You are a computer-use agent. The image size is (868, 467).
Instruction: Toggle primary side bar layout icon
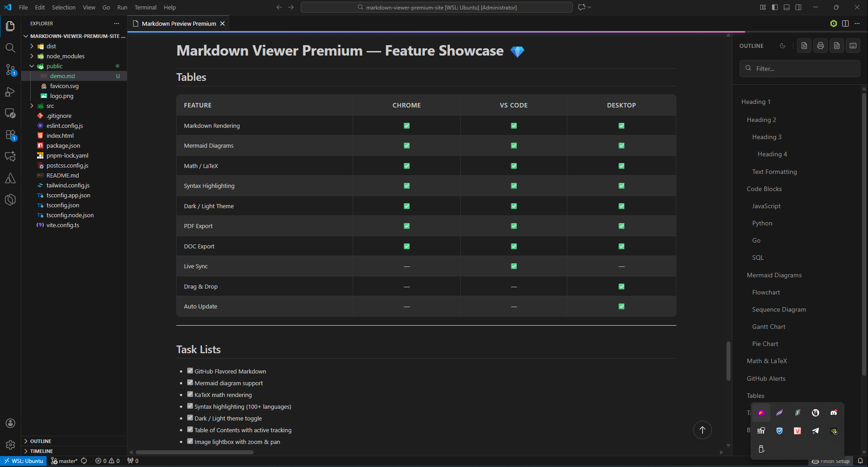tap(775, 7)
